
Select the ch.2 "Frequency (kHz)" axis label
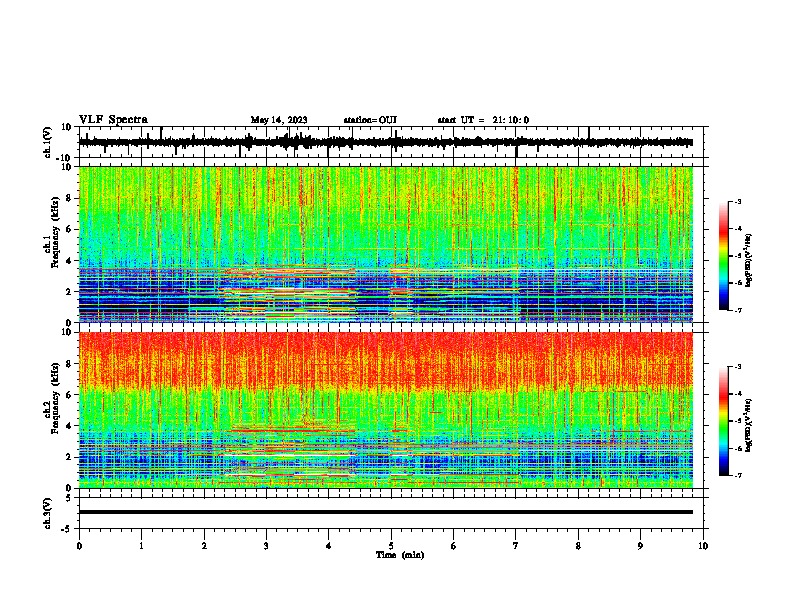(x=55, y=398)
